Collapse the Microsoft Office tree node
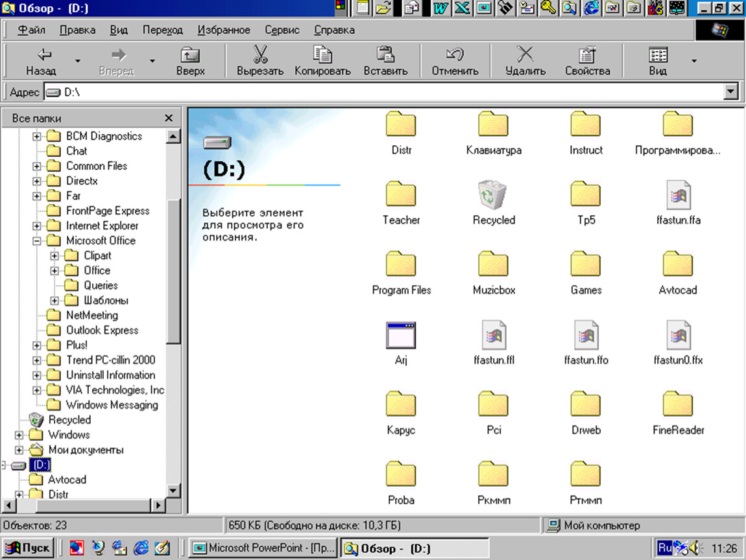The height and width of the screenshot is (560, 746). pos(36,241)
